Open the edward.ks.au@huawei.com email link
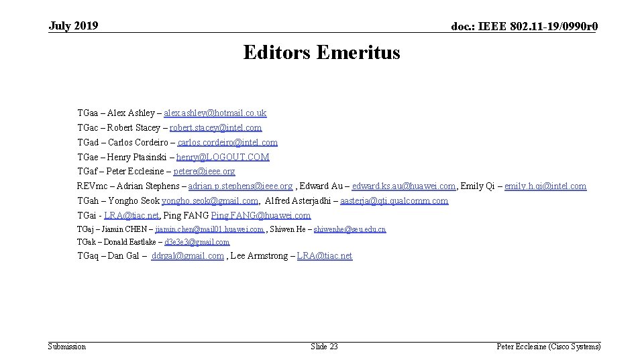This screenshot has height=362, width=644. click(404, 186)
